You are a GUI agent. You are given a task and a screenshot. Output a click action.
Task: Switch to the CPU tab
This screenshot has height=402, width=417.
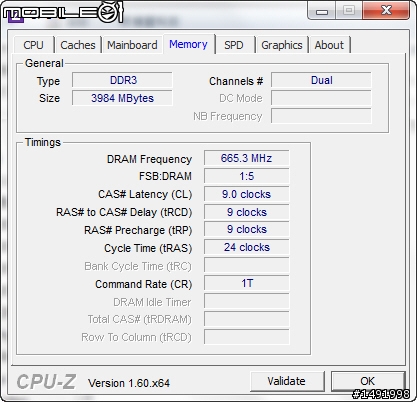coord(34,45)
